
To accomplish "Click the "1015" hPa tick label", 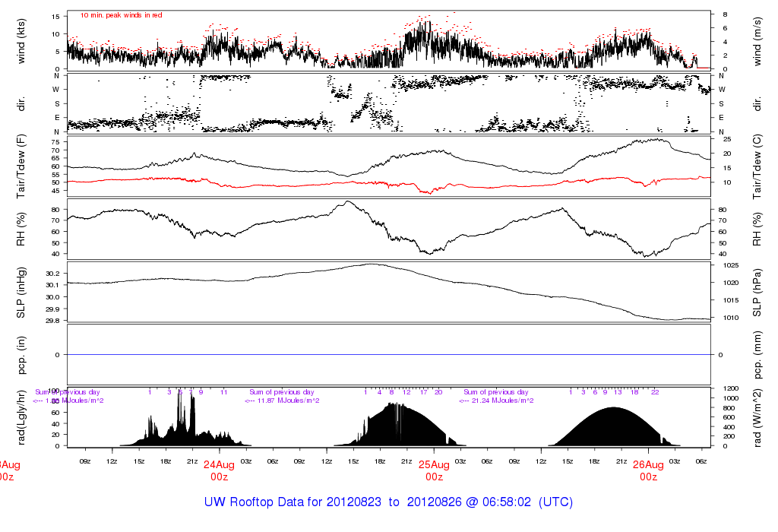I will pos(730,300).
